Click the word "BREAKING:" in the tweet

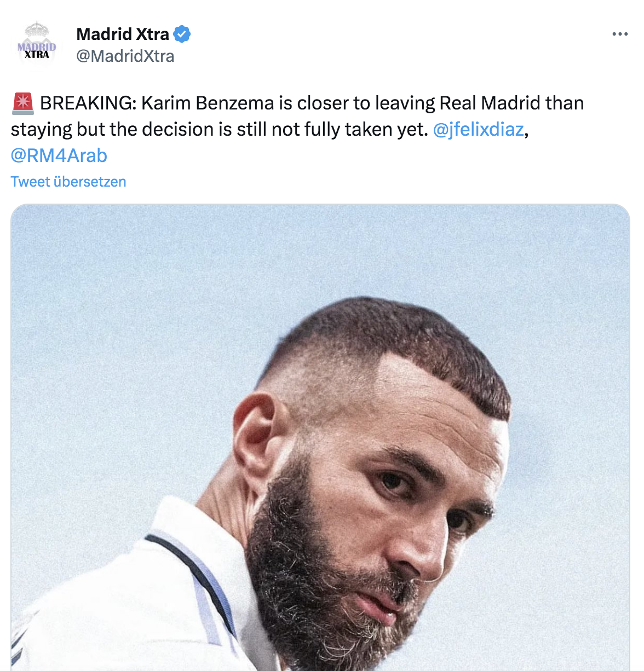point(88,103)
